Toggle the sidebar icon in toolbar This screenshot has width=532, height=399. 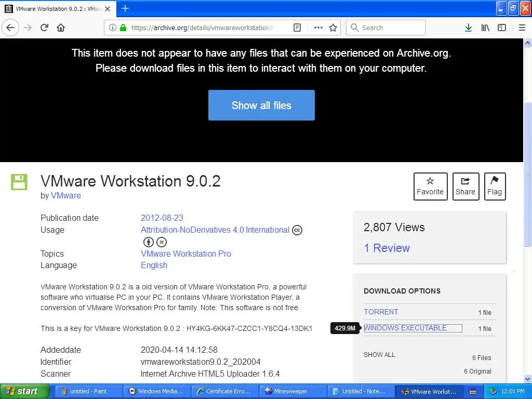[502, 28]
